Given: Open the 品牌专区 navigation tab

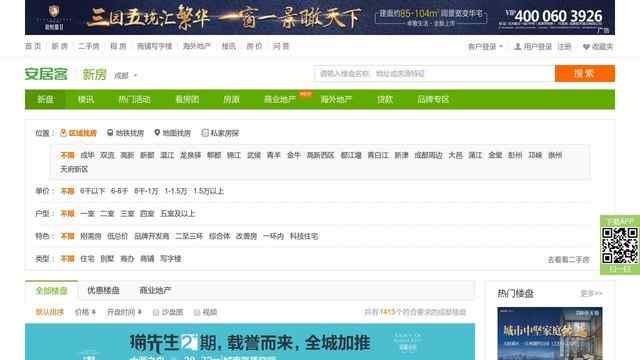Looking at the screenshot, I should (x=433, y=99).
